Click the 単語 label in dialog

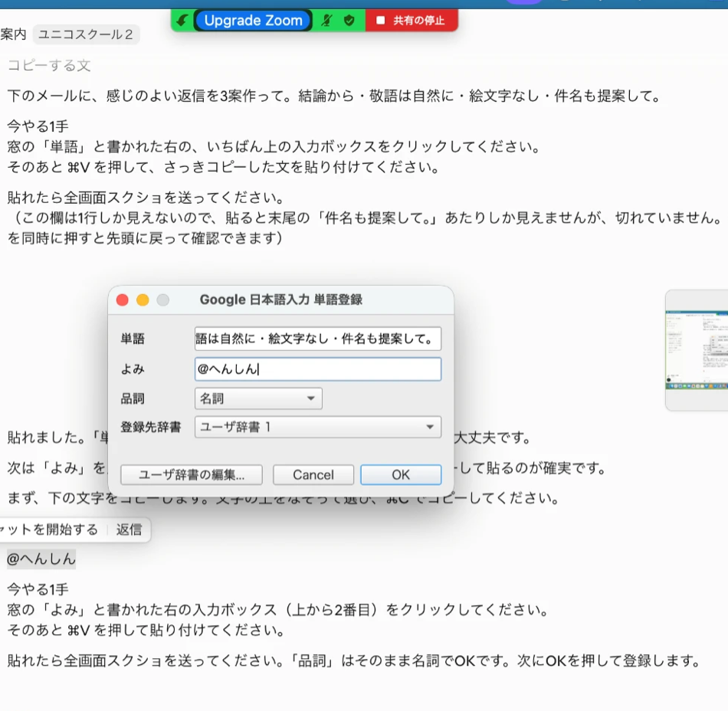click(133, 339)
